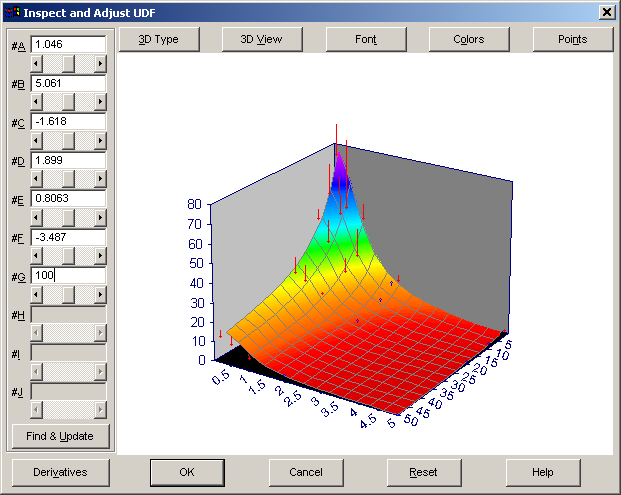The image size is (621, 495).
Task: Click the #E slider thumb
Action: tap(68, 217)
